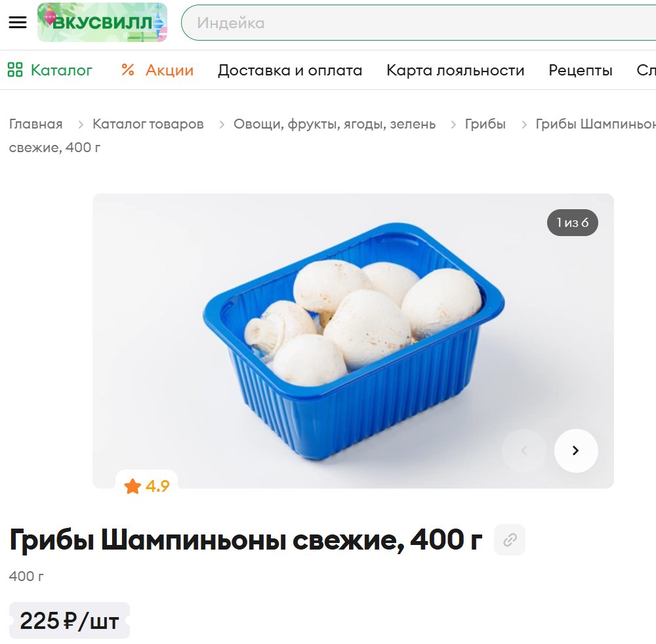This screenshot has width=656, height=644.
Task: Click the mushroom product photo
Action: coord(353,341)
